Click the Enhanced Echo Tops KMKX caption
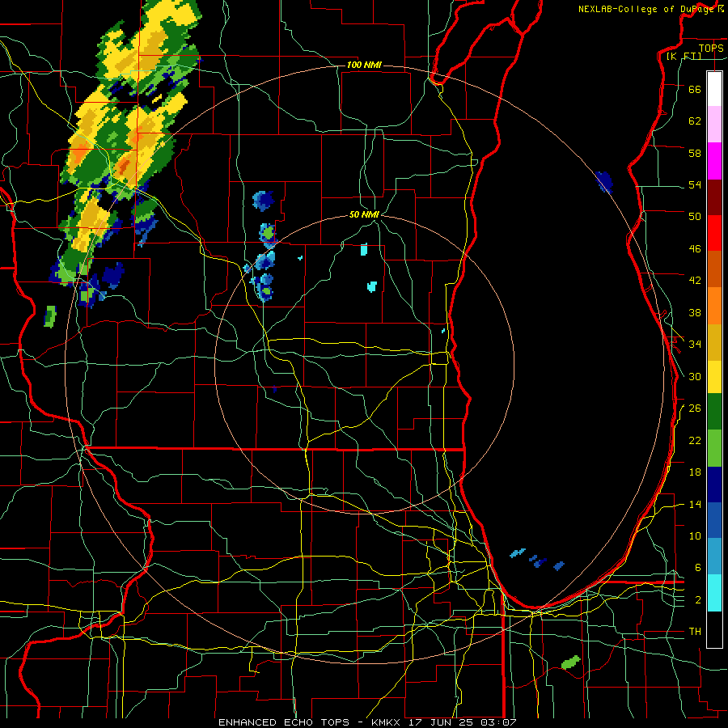This screenshot has height=728, width=728. pyautogui.click(x=366, y=722)
